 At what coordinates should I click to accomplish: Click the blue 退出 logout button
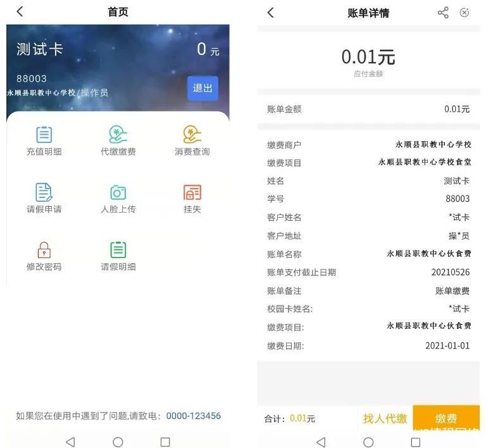click(203, 88)
